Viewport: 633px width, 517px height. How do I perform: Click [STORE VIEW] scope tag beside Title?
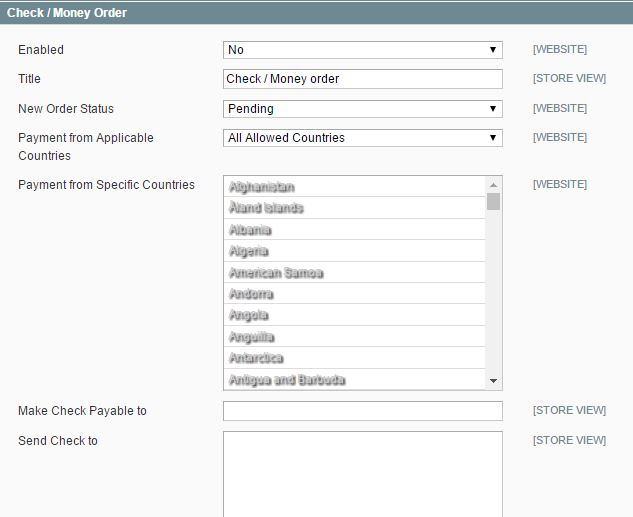tap(569, 78)
